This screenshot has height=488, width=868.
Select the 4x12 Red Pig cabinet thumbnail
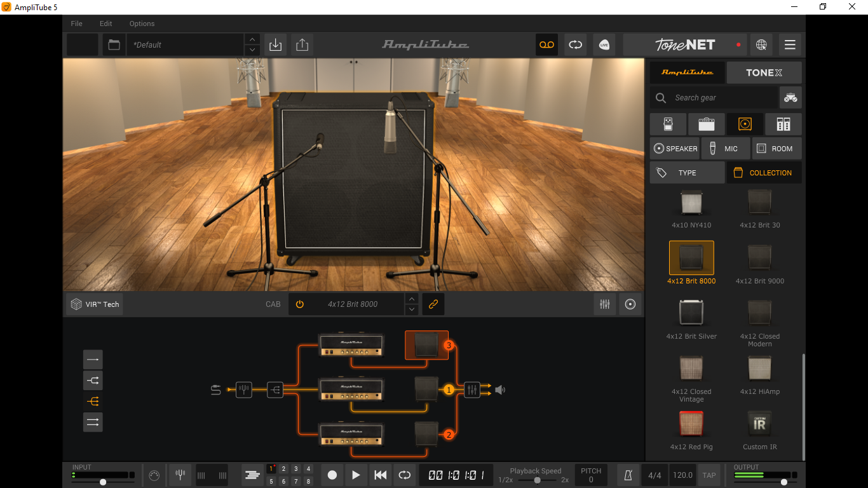pyautogui.click(x=691, y=424)
